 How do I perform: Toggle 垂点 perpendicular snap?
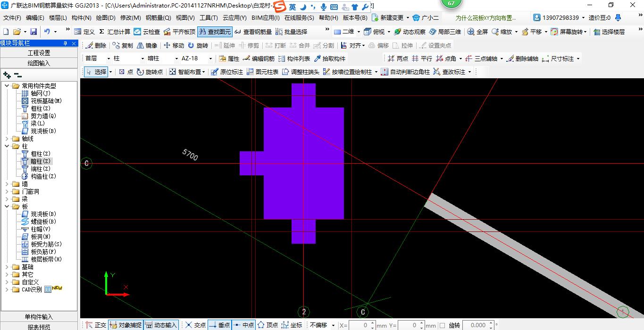coord(219,325)
